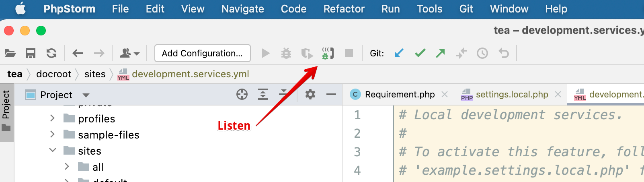Click line number 3 in the gutter
This screenshot has height=182, width=644.
(357, 152)
